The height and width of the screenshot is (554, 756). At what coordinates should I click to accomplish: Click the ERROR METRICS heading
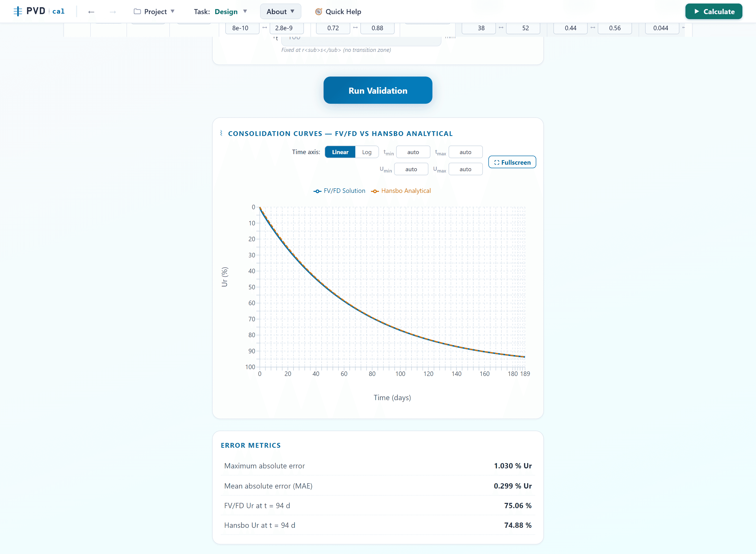coord(251,445)
